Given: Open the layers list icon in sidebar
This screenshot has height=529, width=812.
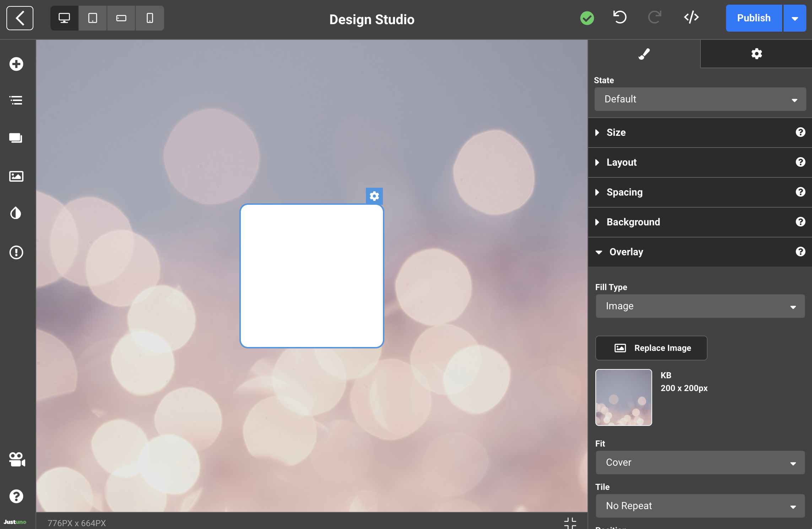Looking at the screenshot, I should [16, 100].
